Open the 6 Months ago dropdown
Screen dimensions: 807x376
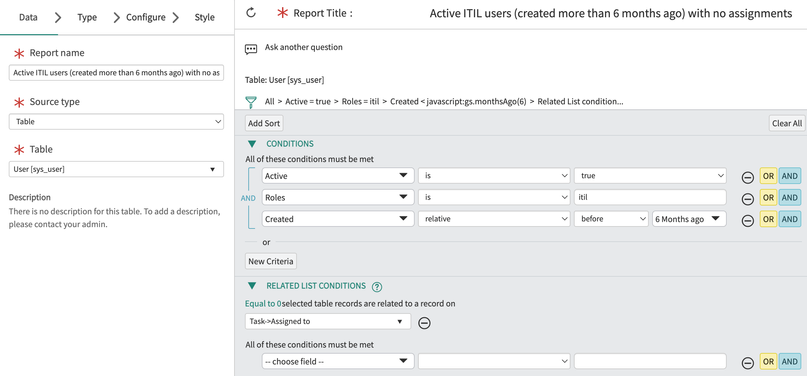(x=689, y=219)
